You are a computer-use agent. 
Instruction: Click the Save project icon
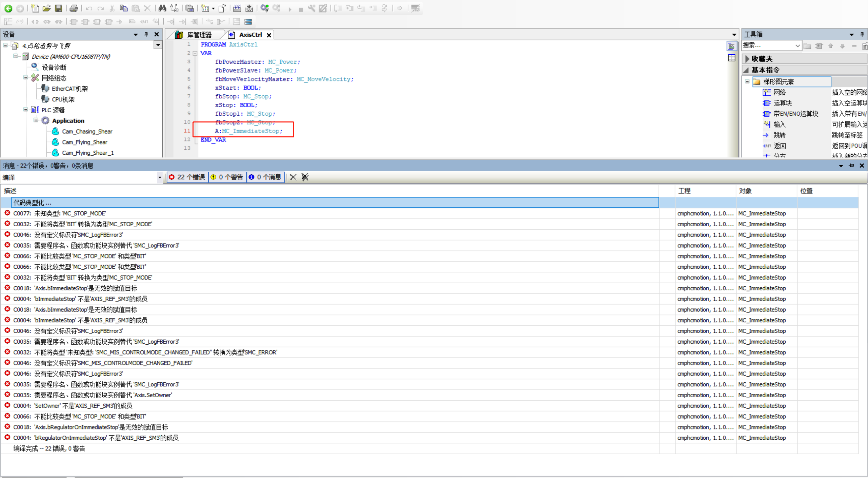click(58, 8)
